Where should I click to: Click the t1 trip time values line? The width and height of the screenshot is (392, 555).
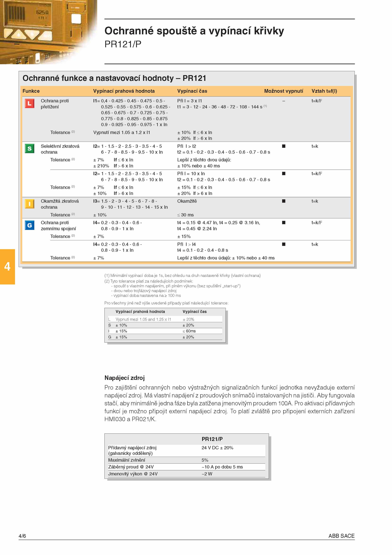[222, 107]
